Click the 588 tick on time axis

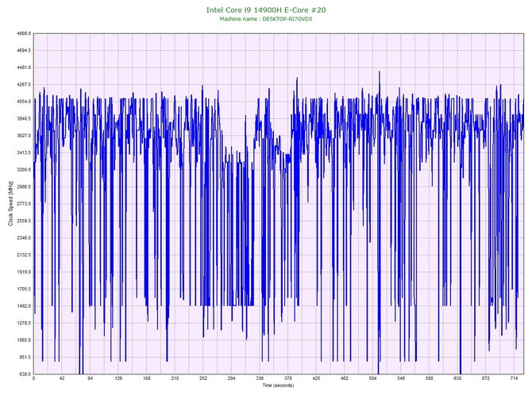[430, 378]
